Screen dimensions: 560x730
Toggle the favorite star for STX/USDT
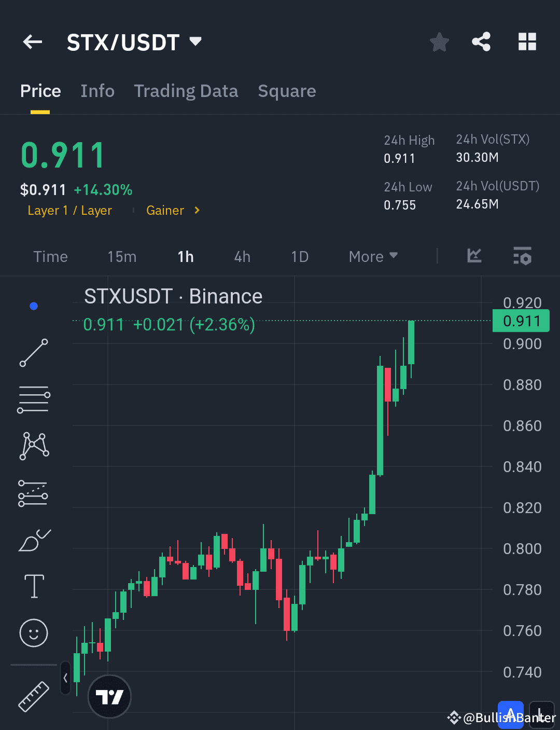click(439, 42)
